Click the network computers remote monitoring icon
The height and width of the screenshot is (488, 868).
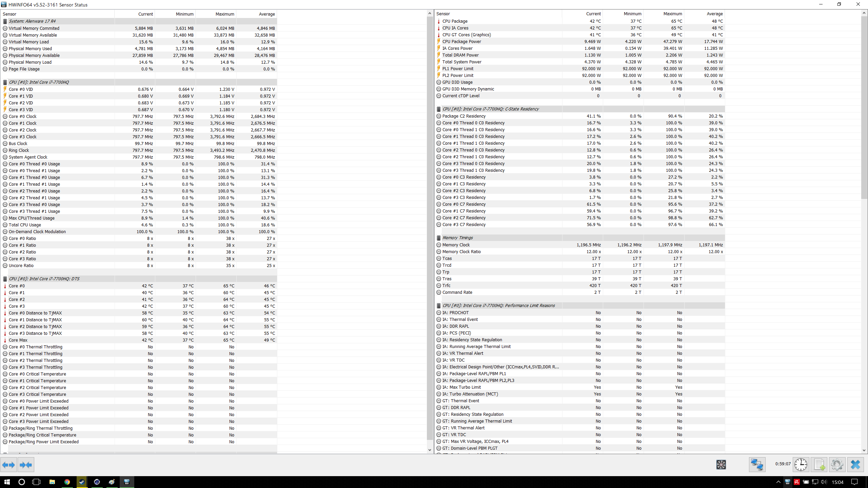pos(757,465)
